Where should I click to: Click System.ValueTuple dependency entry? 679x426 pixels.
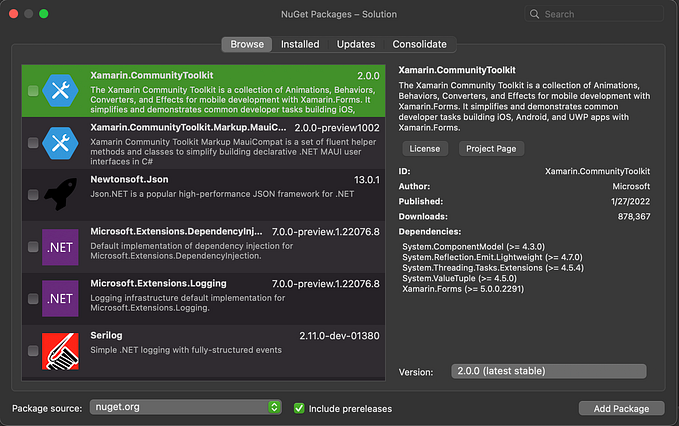pyautogui.click(x=459, y=278)
